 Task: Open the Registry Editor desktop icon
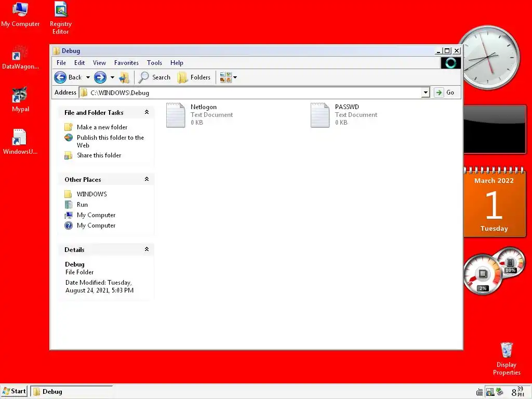pos(61,18)
